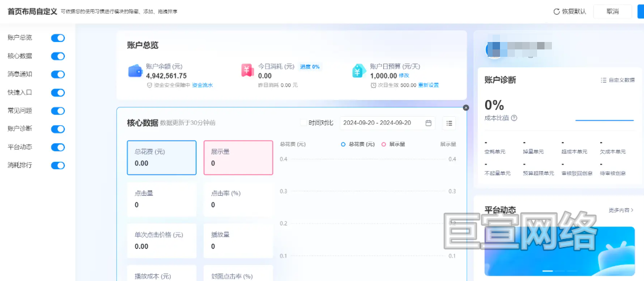Select the 展示量 metric card
The width and height of the screenshot is (644, 281).
[x=238, y=158]
